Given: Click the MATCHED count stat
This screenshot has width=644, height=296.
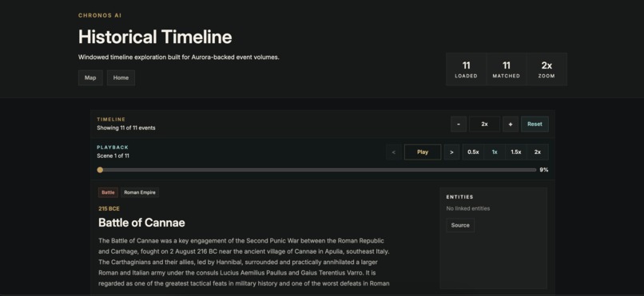Looking at the screenshot, I should pos(506,69).
